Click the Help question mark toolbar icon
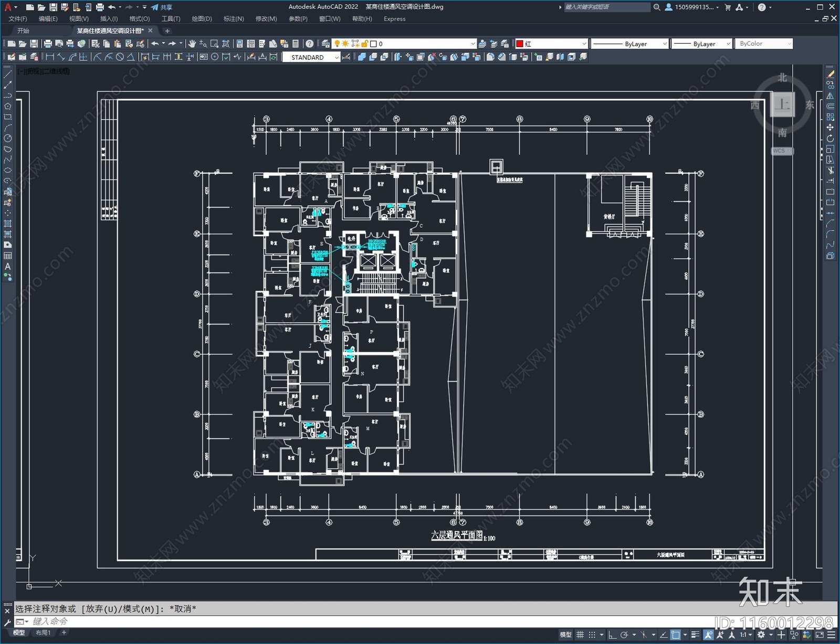This screenshot has width=840, height=644. click(310, 44)
